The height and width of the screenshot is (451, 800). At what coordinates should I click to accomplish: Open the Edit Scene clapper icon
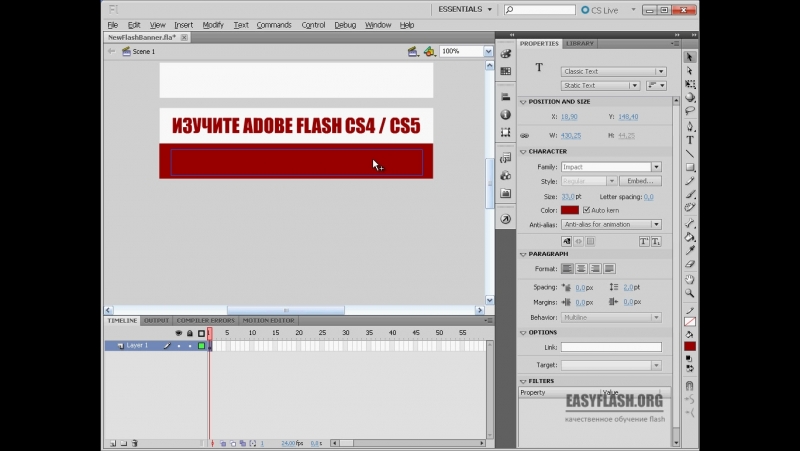coord(413,51)
